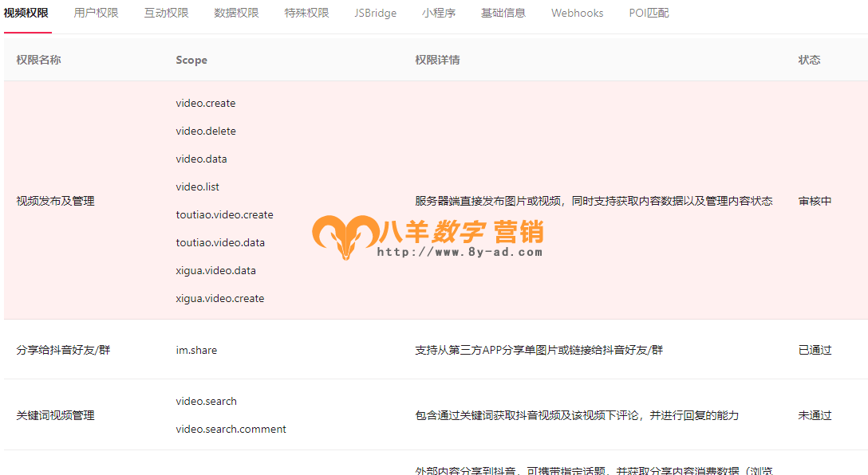Click the video.search.comment scope
The height and width of the screenshot is (475, 868).
(231, 429)
